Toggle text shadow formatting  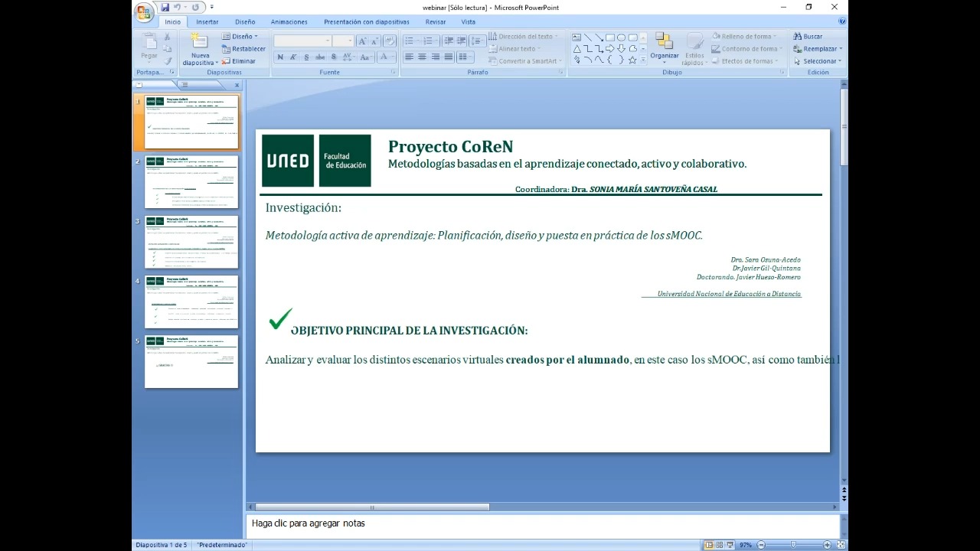(x=334, y=57)
